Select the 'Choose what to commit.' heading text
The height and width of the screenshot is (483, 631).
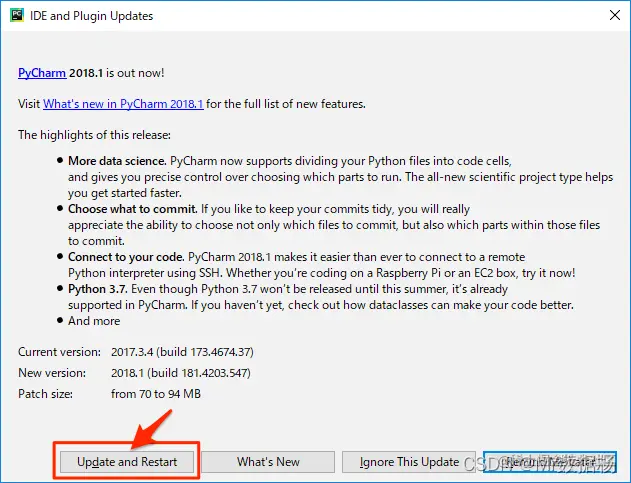[133, 209]
